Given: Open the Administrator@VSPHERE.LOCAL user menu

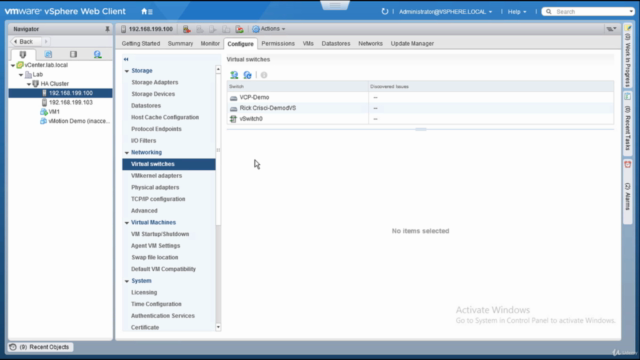Looking at the screenshot, I should [445, 12].
